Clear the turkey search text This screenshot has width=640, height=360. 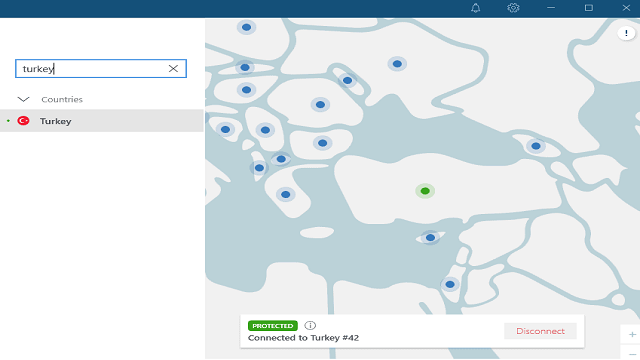(173, 69)
